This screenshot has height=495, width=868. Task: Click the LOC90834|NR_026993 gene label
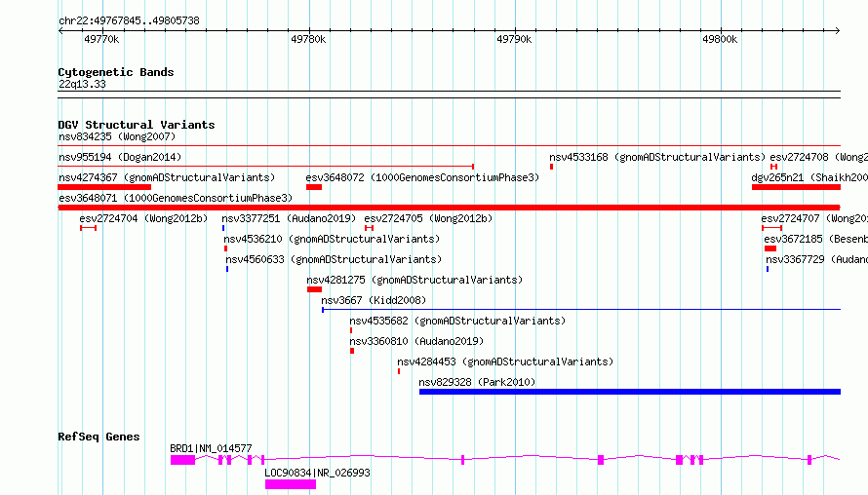(x=317, y=473)
